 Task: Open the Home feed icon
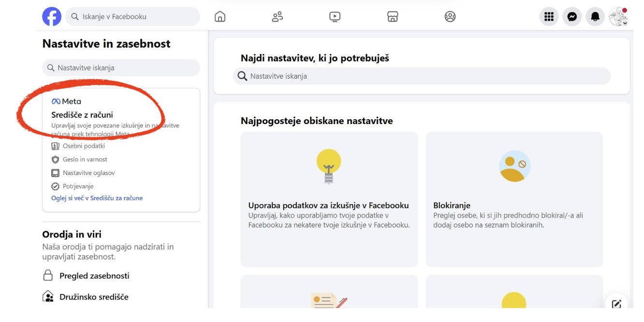click(x=220, y=16)
